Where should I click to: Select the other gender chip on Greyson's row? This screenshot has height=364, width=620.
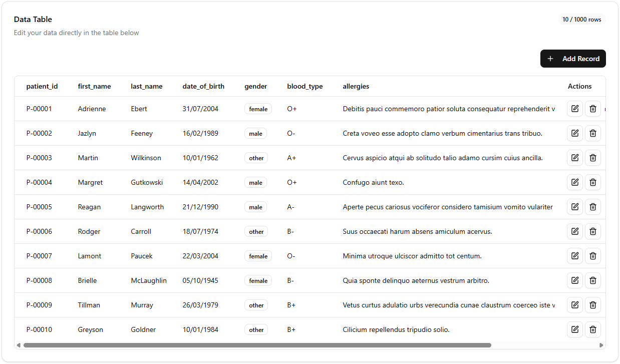256,329
